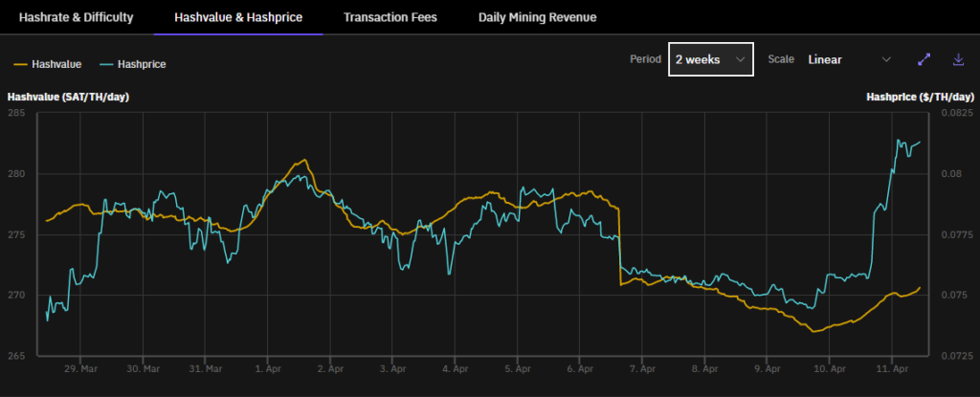Click the 11. Apr date label

891,367
